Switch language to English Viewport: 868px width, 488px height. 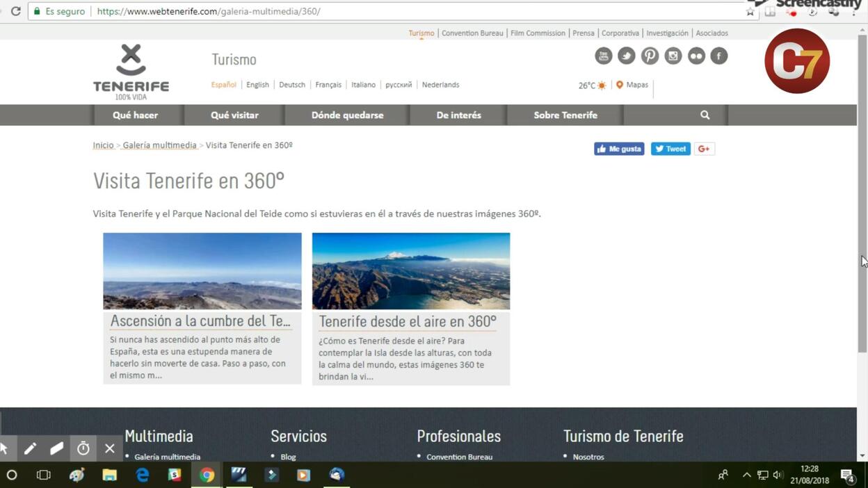(x=257, y=85)
